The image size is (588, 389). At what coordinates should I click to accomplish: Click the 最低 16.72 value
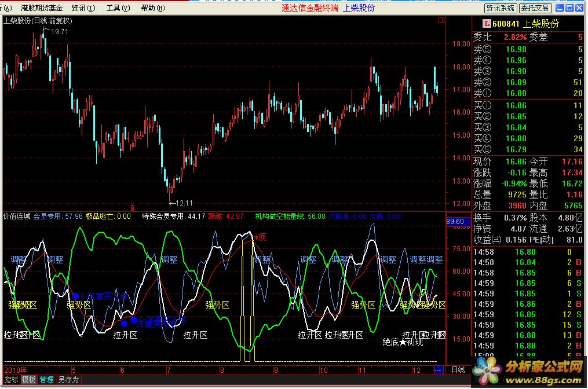coord(572,184)
